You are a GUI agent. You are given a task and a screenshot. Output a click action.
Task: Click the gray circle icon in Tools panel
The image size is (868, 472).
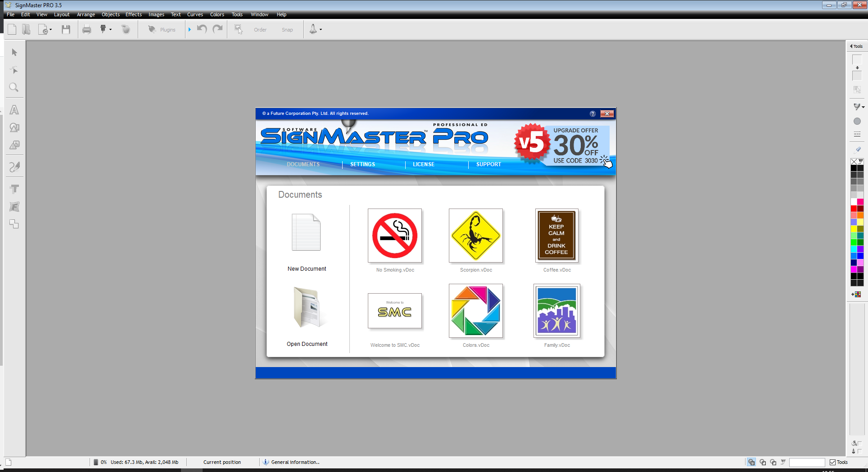pyautogui.click(x=857, y=121)
